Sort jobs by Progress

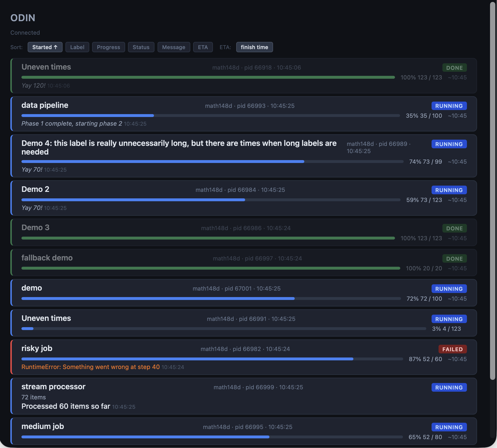click(x=108, y=47)
